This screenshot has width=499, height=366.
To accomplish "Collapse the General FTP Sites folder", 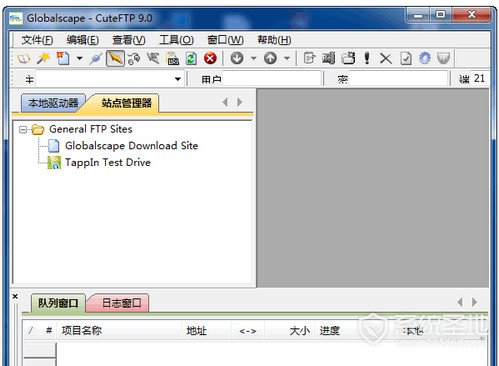I will [23, 129].
